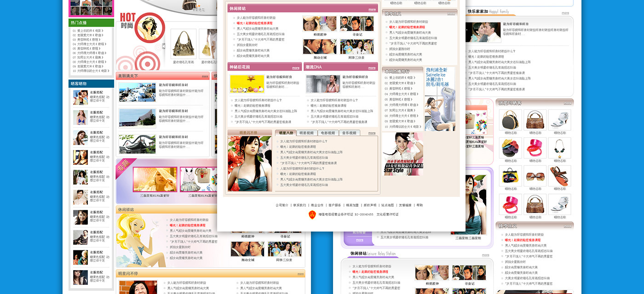
Task: Open the 客户服务 footer link
Action: tap(335, 205)
